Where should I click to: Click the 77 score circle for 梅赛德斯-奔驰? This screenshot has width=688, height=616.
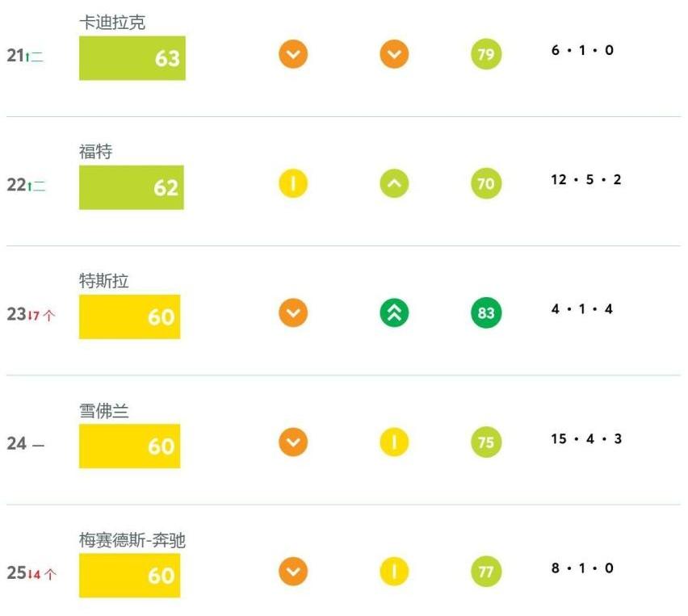(x=486, y=572)
